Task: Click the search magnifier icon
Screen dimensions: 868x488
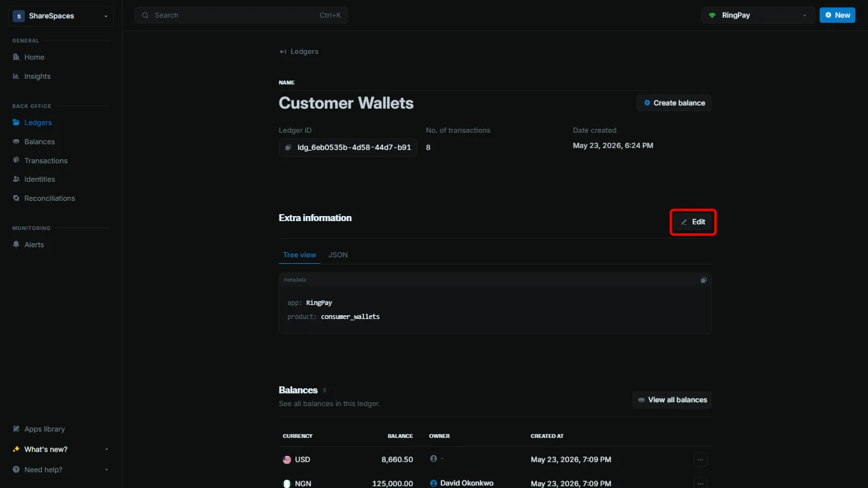Action: point(146,15)
